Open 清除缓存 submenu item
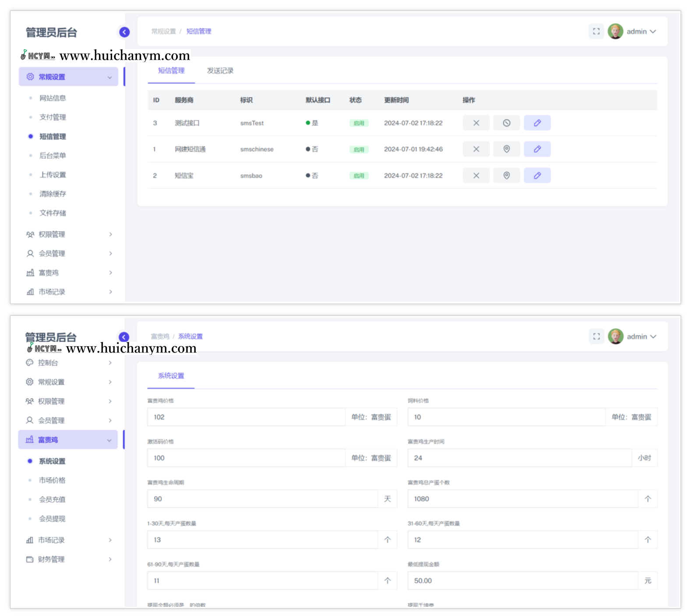The image size is (688, 616). click(53, 194)
